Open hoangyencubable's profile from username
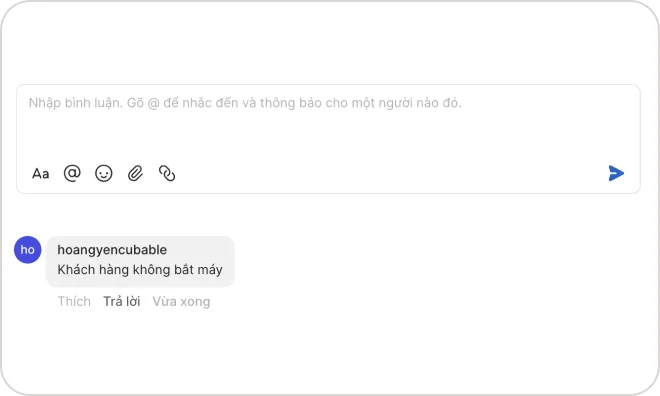This screenshot has height=396, width=660. [x=112, y=250]
